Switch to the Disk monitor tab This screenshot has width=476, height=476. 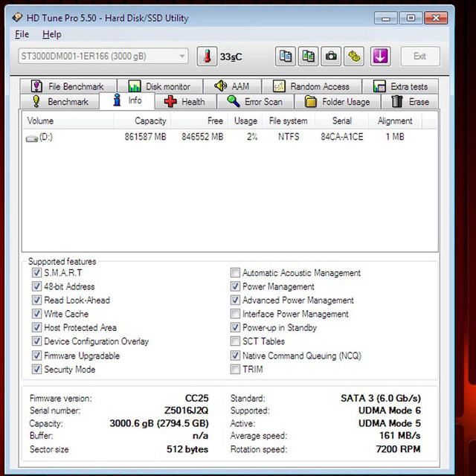point(160,86)
